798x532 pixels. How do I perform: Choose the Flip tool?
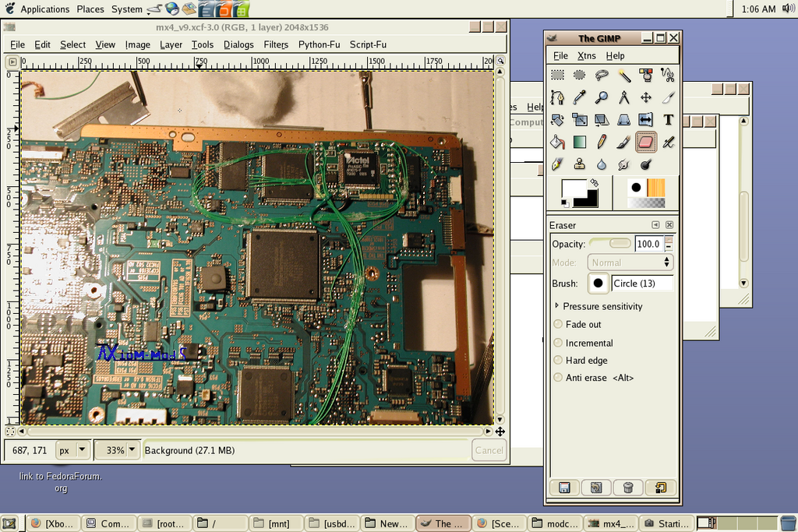coord(644,119)
